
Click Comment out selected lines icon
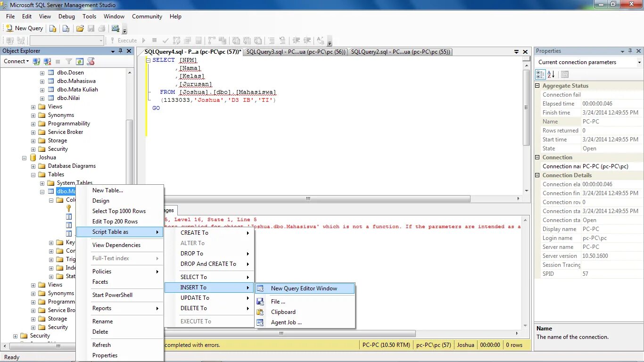[x=271, y=41]
